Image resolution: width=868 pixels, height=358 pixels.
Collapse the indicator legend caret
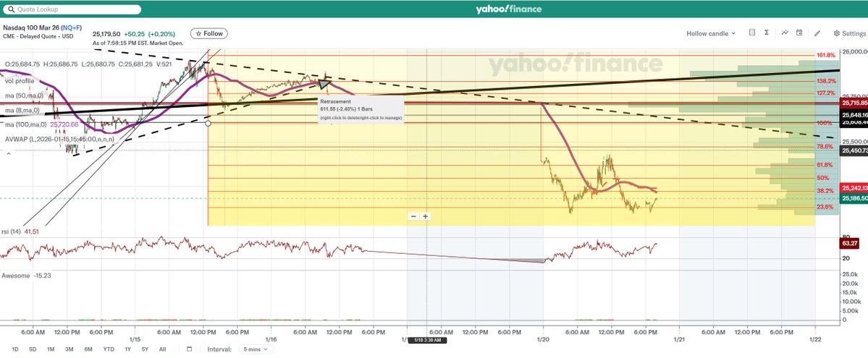pyautogui.click(x=8, y=153)
